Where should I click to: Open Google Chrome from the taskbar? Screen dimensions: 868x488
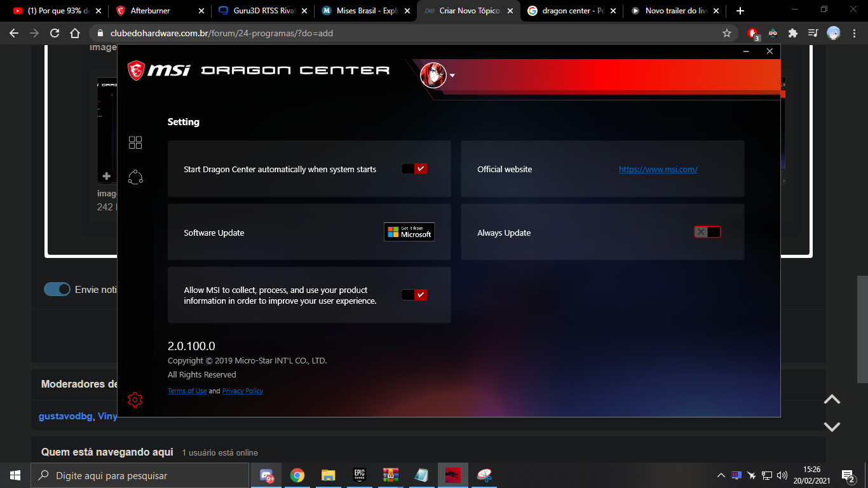click(x=297, y=475)
